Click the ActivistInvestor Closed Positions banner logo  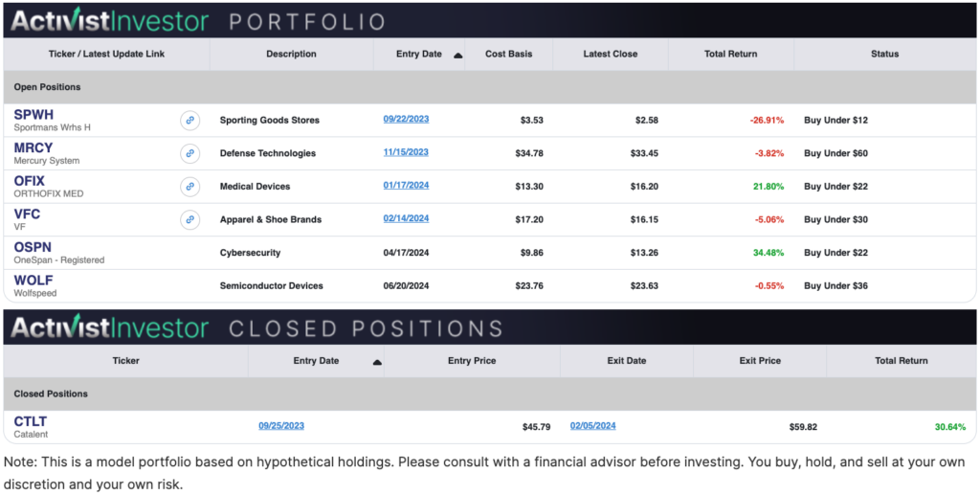pos(110,327)
